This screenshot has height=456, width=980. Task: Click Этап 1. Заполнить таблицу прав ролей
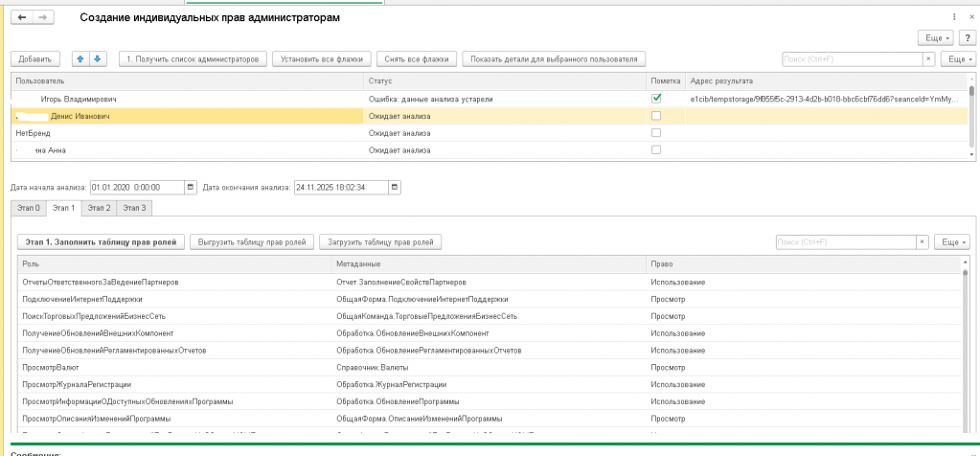pos(101,242)
